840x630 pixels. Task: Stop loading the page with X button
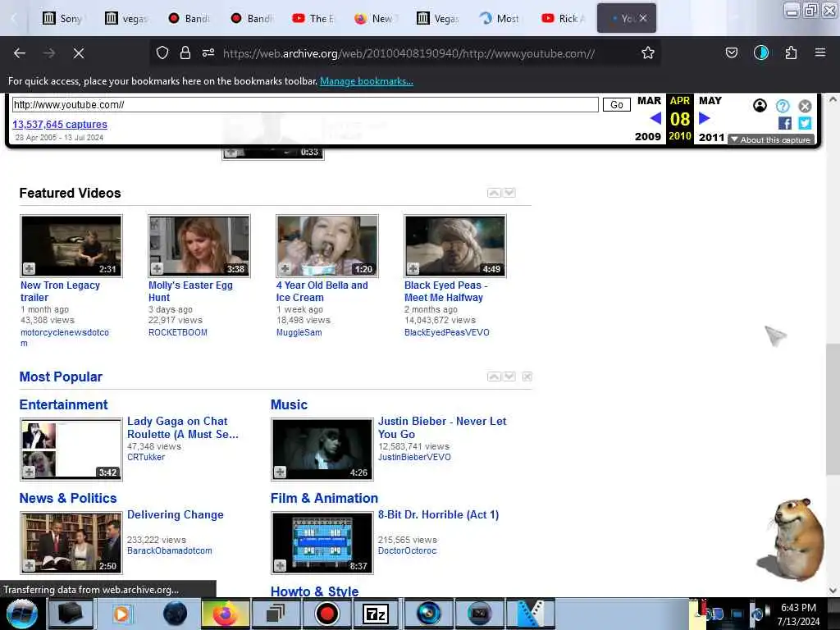(78, 53)
